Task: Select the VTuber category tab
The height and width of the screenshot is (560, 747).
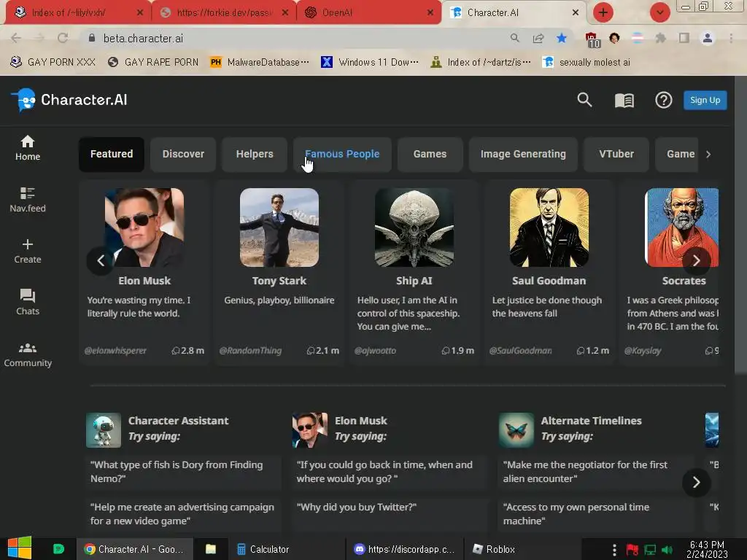Action: [616, 155]
